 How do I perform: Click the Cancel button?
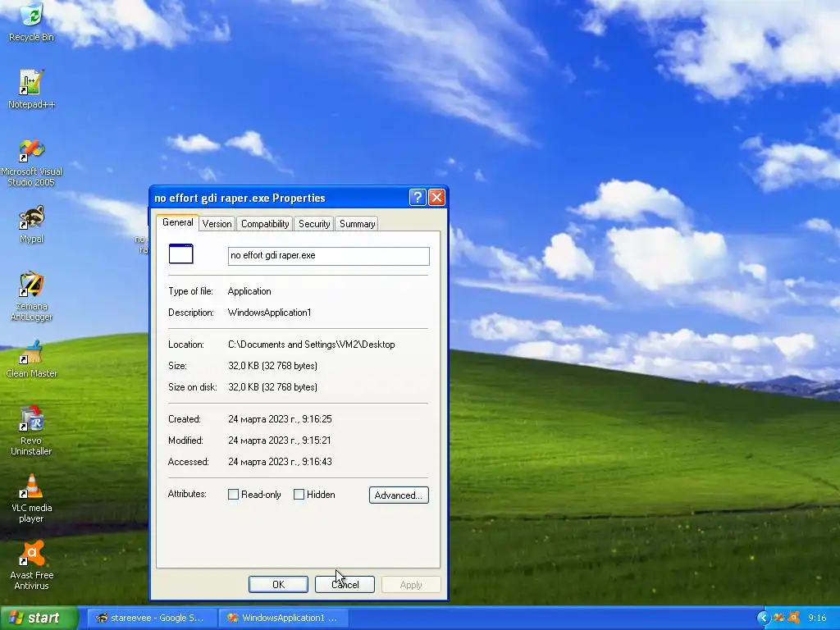tap(345, 584)
